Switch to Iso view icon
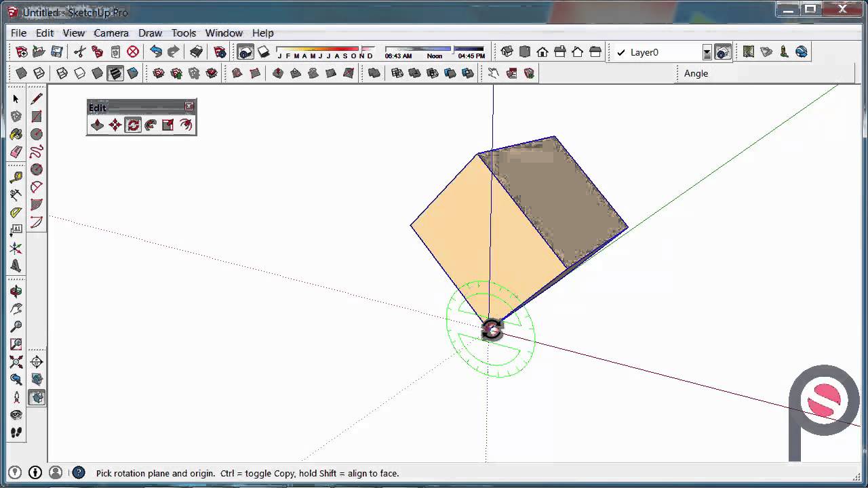This screenshot has height=488, width=868. point(507,52)
